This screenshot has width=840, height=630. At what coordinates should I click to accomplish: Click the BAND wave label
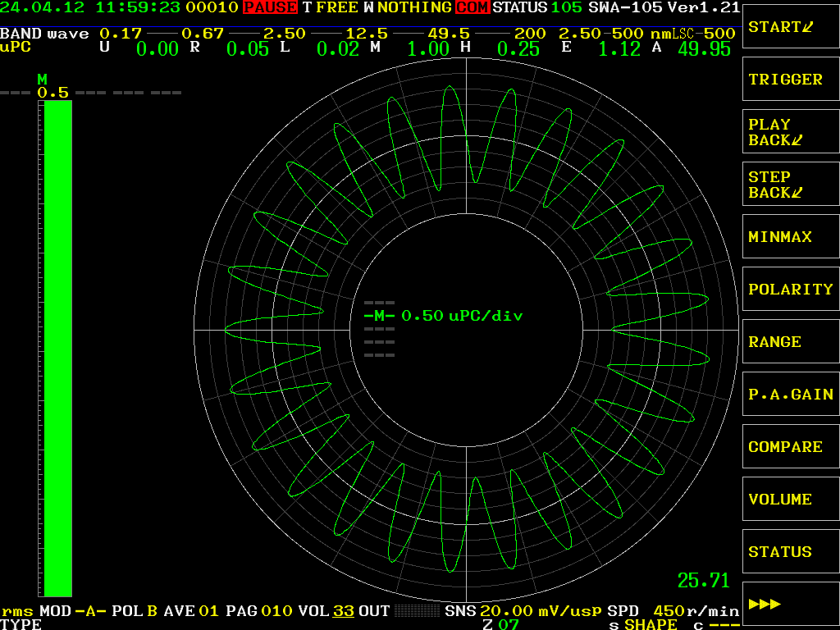pyautogui.click(x=44, y=34)
